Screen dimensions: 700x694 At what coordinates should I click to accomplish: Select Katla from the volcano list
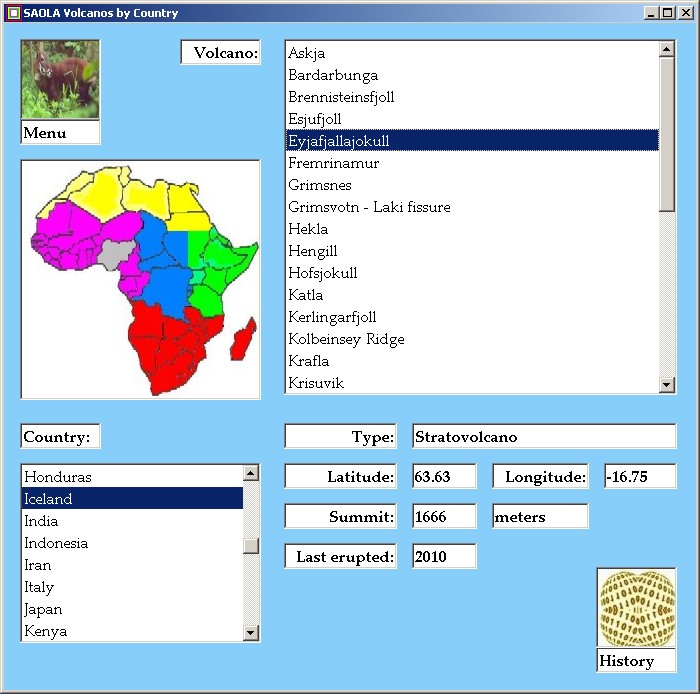[x=306, y=295]
